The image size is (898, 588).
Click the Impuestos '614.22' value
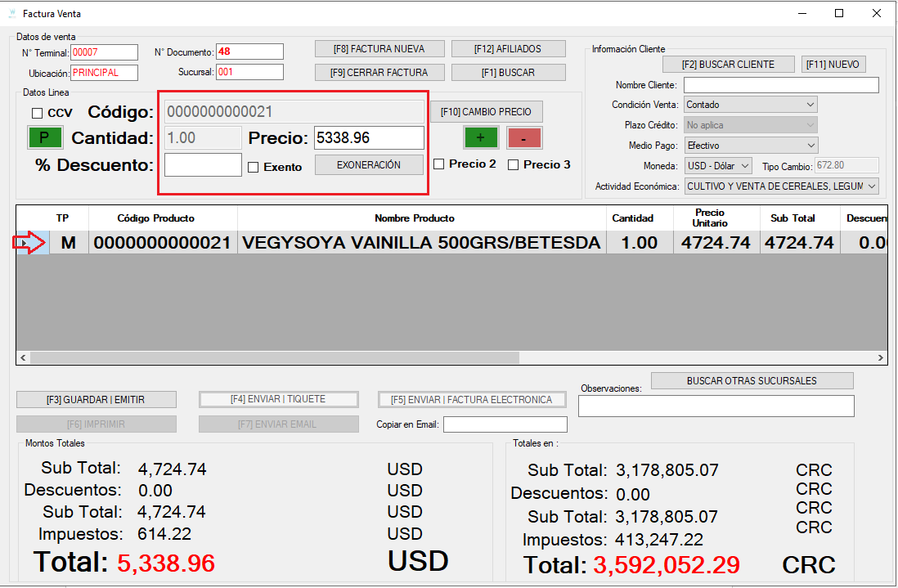(164, 533)
